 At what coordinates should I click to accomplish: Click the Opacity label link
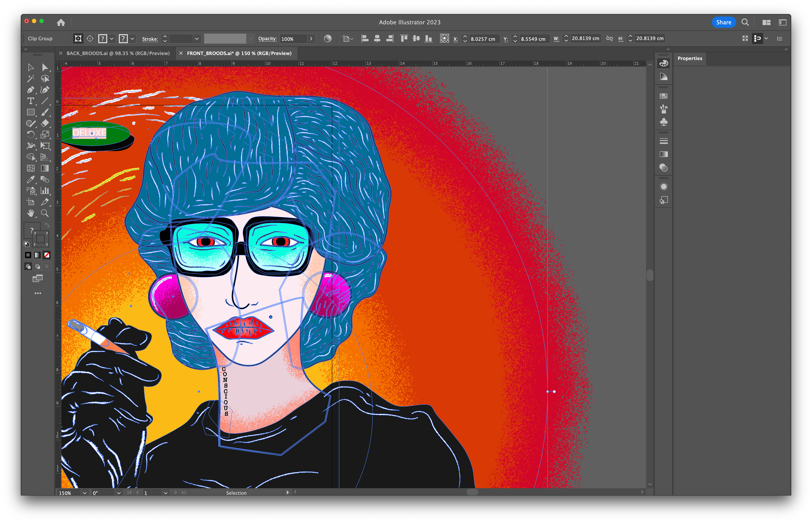[267, 39]
